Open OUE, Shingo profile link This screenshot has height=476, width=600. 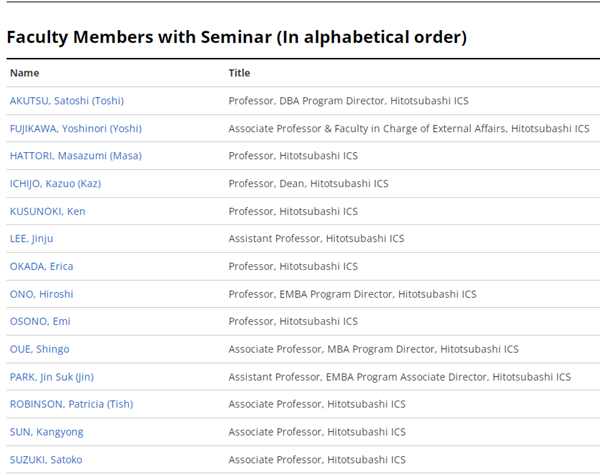tap(40, 349)
